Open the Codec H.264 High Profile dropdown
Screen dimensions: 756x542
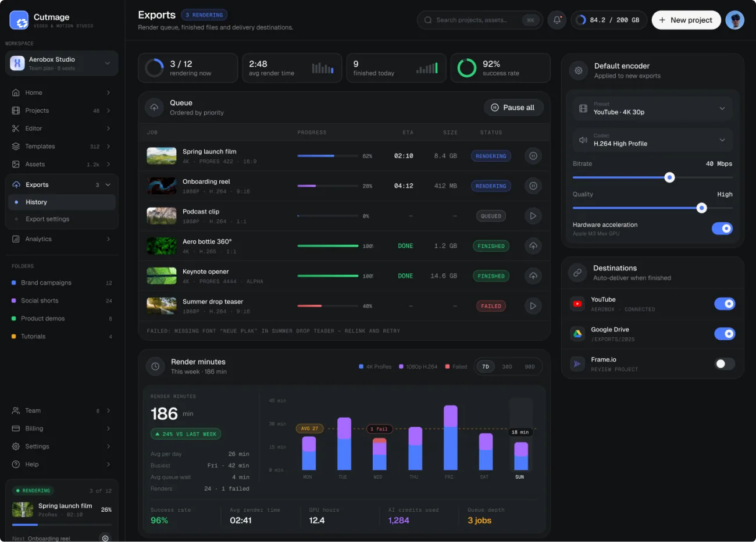tap(652, 140)
